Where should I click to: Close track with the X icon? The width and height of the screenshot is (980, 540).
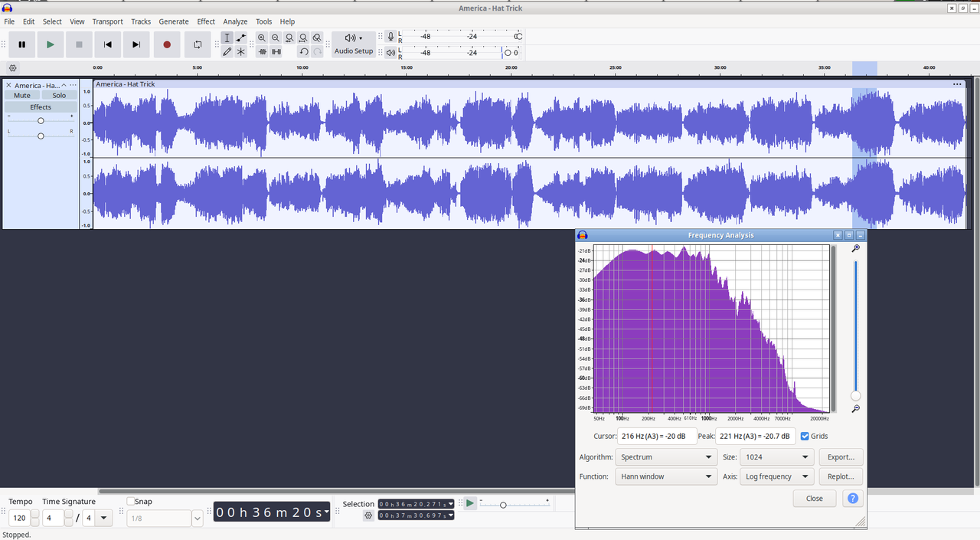coord(8,85)
